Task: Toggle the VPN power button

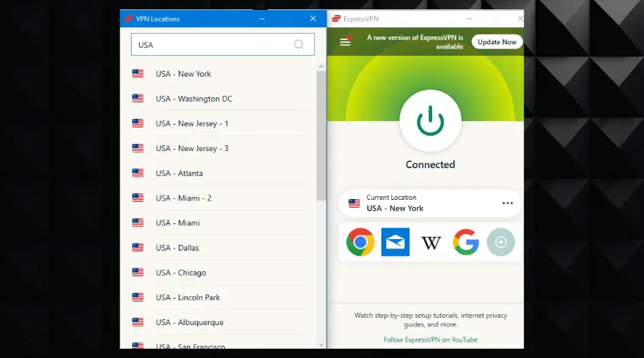Action: [x=430, y=121]
